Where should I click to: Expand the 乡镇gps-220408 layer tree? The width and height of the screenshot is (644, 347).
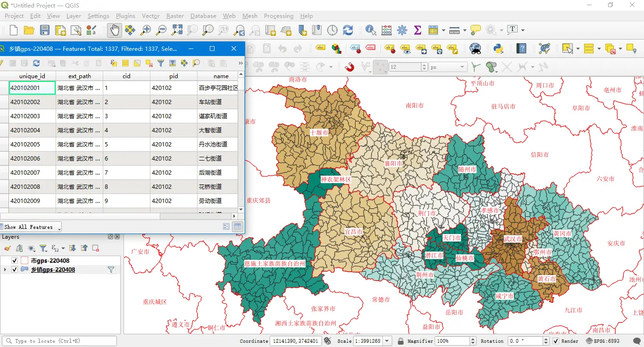pyautogui.click(x=5, y=270)
